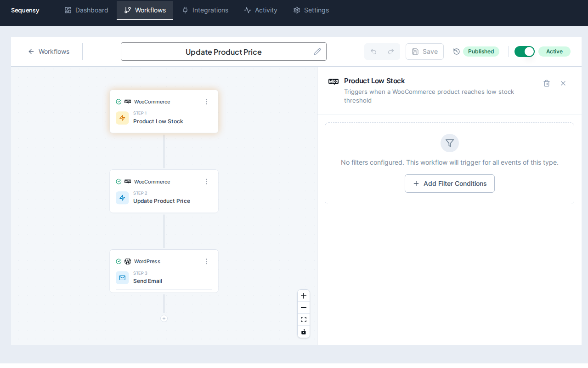
Task: Open the three-dot menu on Update Product Price step
Action: point(206,181)
